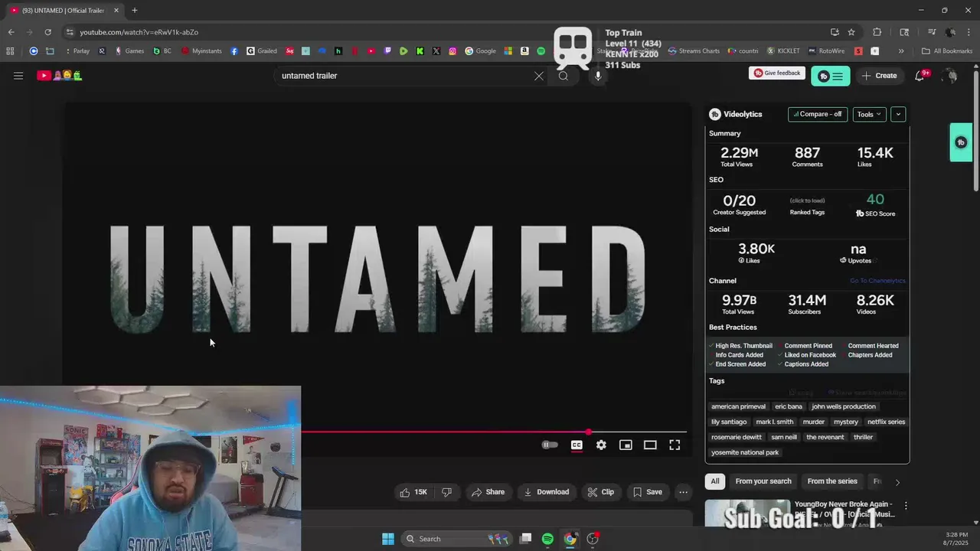
Task: Click the 'yosemite national park' tag
Action: point(745,452)
